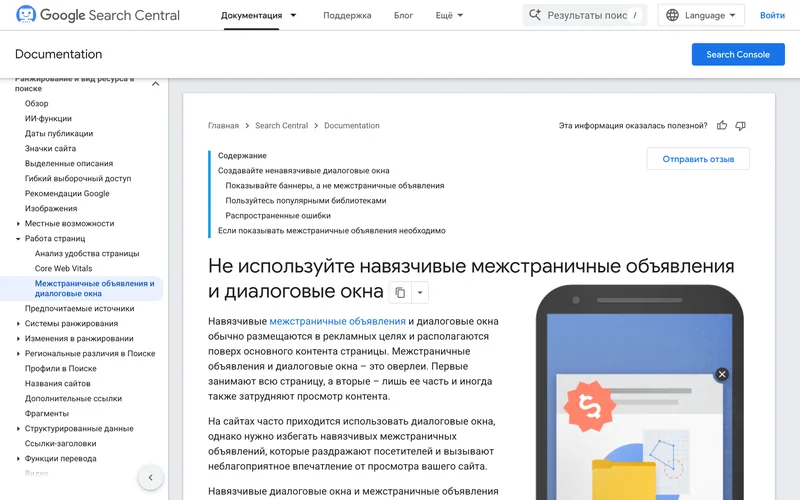Screen dimensions: 800x500
Task: Click the Documentation breadcrumb link
Action: (352, 126)
